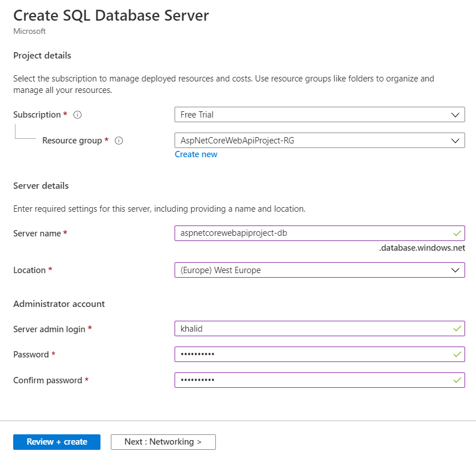Click the Microsoft publisher text
This screenshot has height=459, width=476.
29,31
